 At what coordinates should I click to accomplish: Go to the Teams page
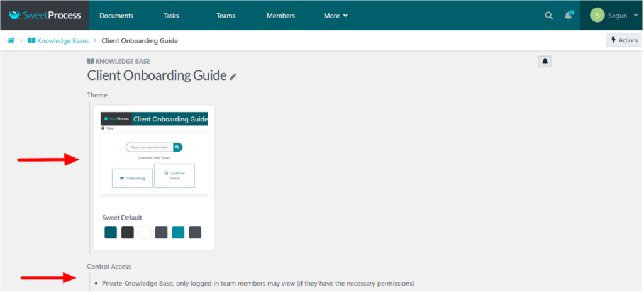[226, 16]
